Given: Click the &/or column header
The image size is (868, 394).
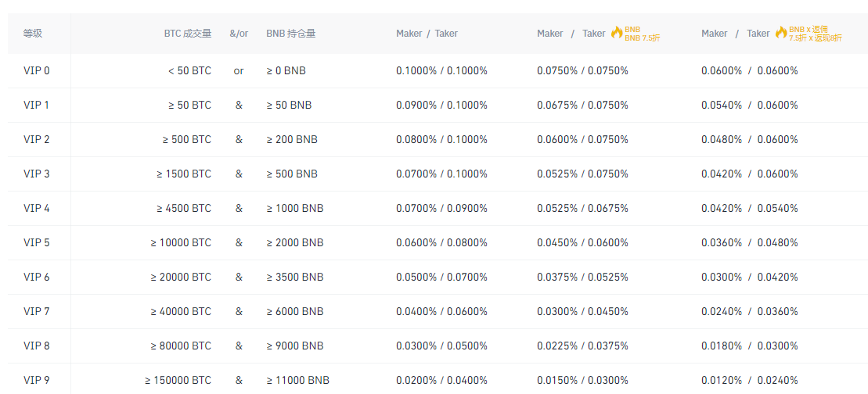Looking at the screenshot, I should pos(239,34).
